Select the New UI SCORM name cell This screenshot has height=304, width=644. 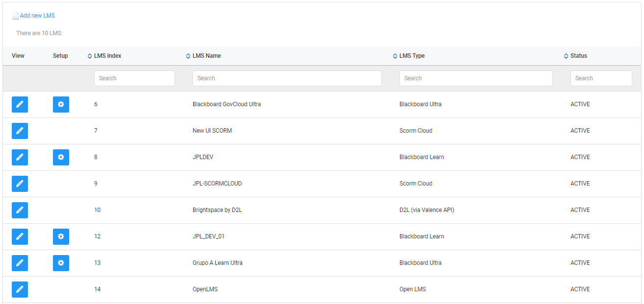(x=212, y=131)
